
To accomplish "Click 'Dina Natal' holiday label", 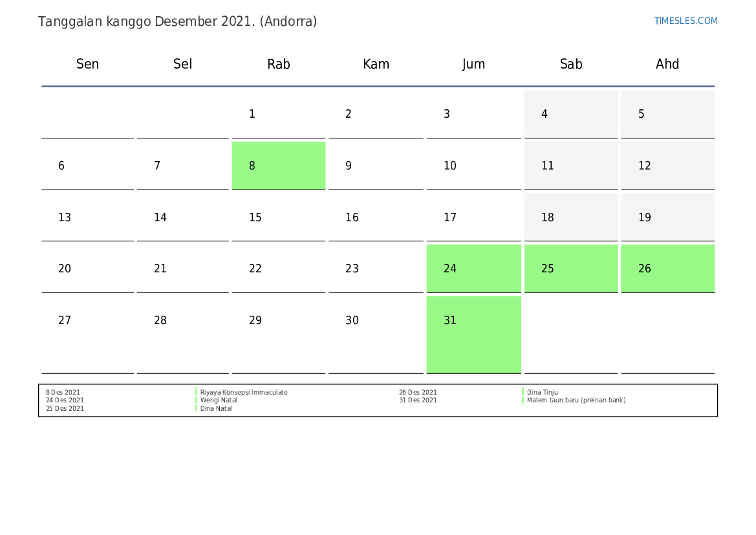I will tap(216, 408).
